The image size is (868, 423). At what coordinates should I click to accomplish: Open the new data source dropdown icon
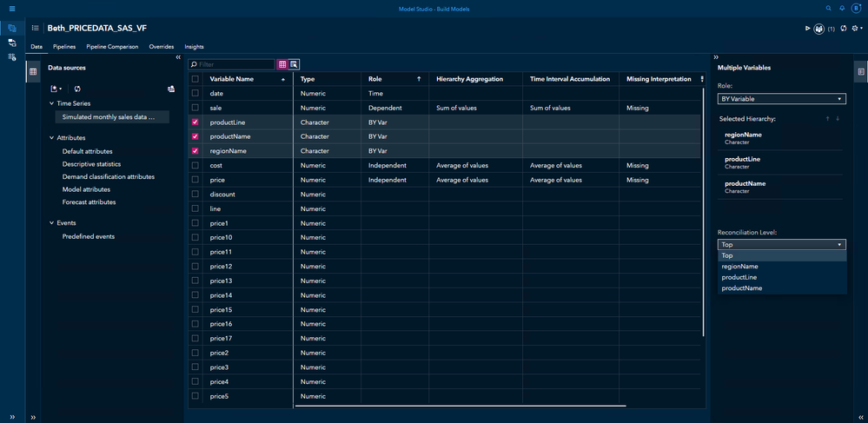[56, 89]
